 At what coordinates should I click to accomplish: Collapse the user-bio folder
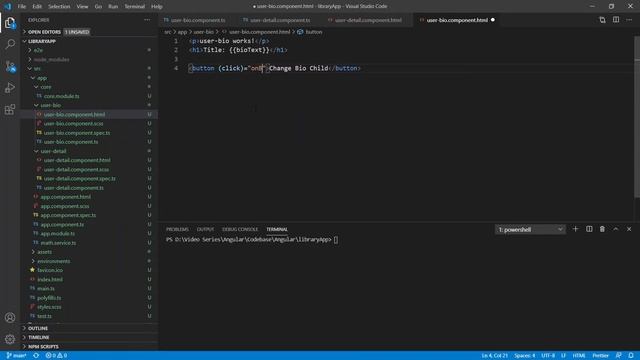coord(50,105)
